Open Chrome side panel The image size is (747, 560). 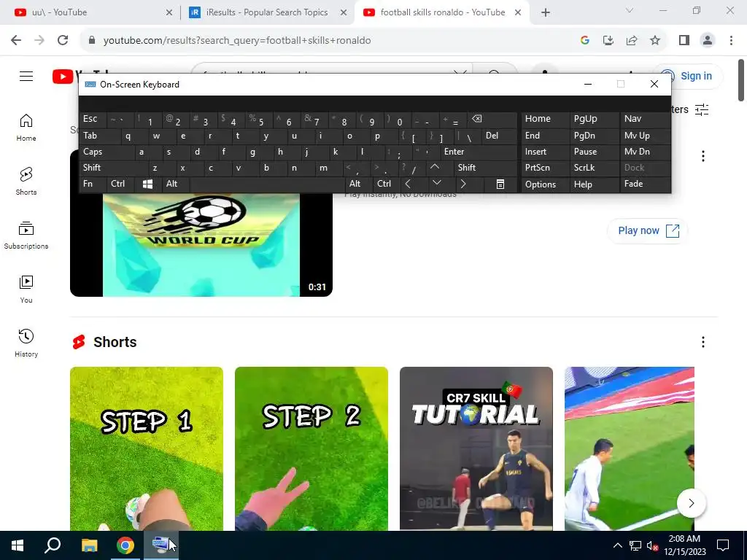[684, 41]
